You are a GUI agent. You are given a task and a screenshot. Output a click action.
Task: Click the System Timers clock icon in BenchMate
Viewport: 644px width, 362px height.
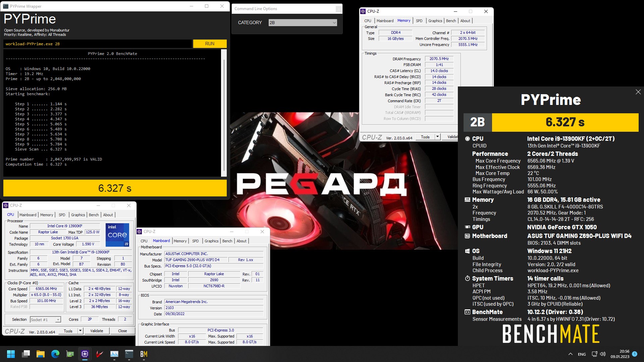(468, 279)
